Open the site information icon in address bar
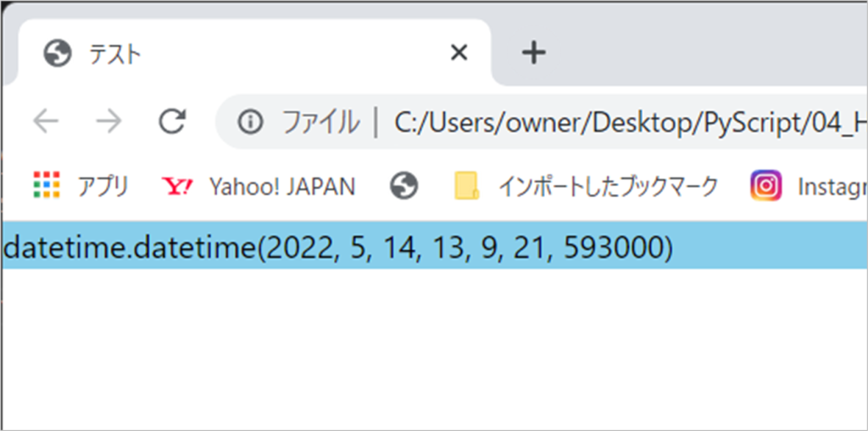Viewport: 868px width, 431px height. coord(250,123)
